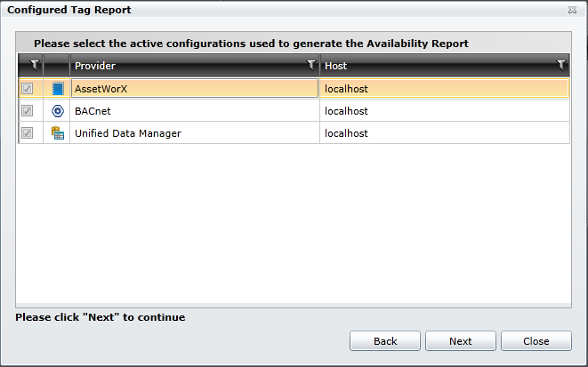Click the AssetWorX provider icon

click(x=57, y=89)
